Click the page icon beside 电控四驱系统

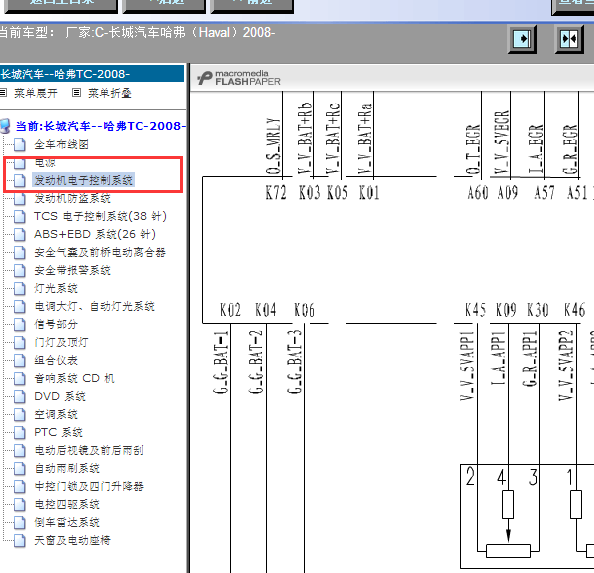20,504
